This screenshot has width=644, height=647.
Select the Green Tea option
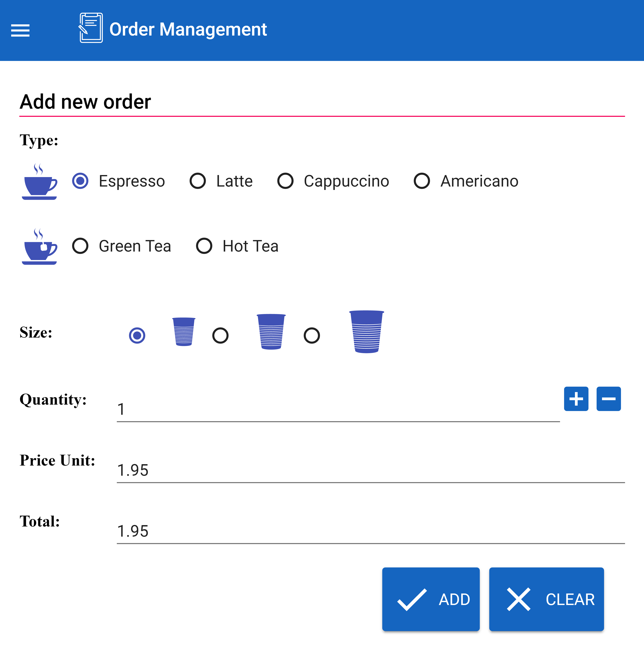pyautogui.click(x=80, y=246)
